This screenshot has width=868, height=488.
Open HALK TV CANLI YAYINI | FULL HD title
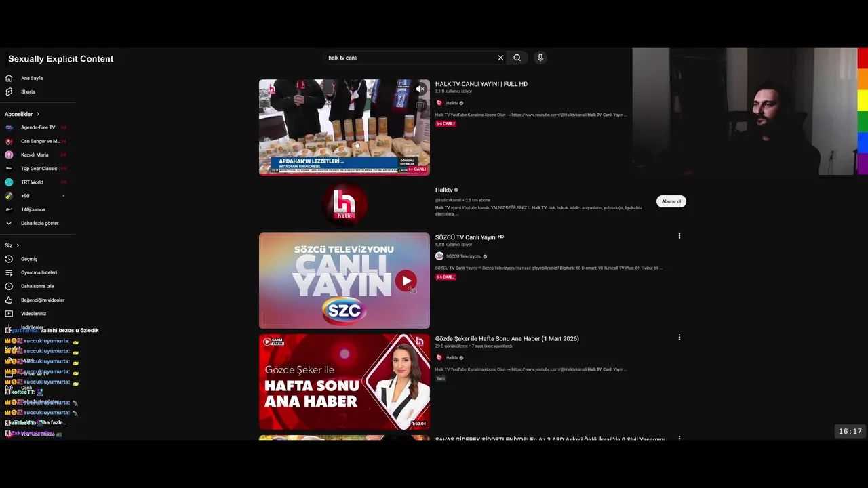(481, 84)
